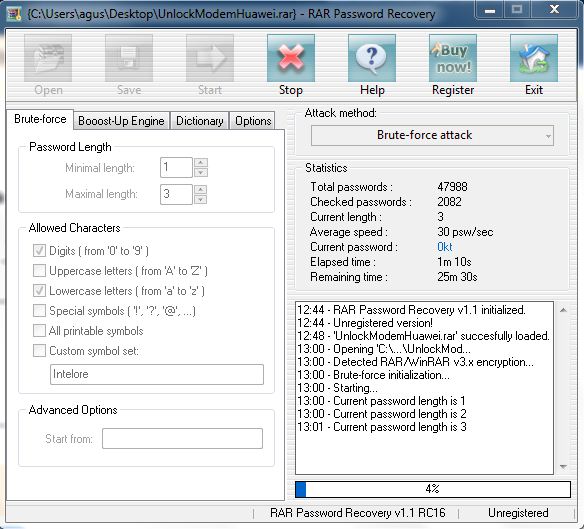
Task: Decrease Maximal length with down arrow
Action: [x=201, y=199]
